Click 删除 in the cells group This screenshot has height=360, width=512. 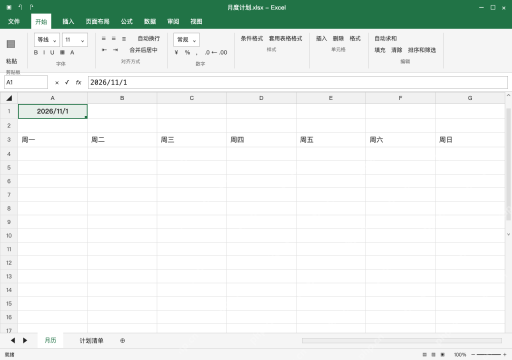pyautogui.click(x=338, y=39)
